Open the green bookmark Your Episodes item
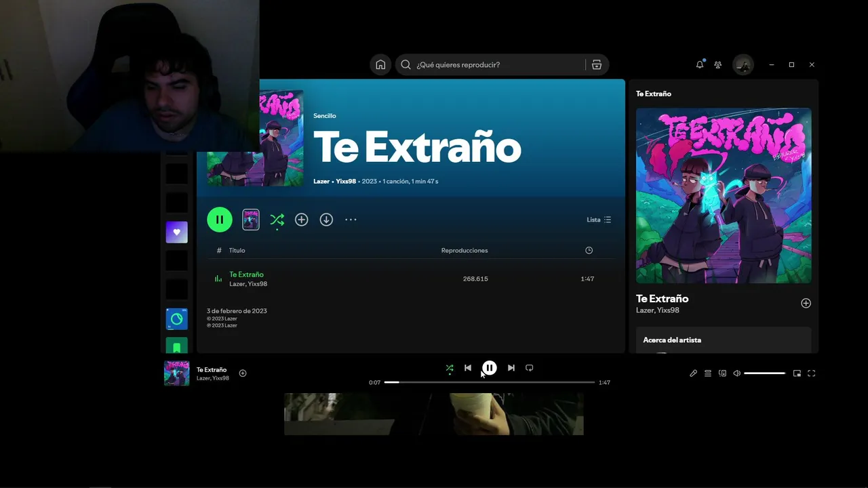The image size is (868, 488). coord(177,346)
